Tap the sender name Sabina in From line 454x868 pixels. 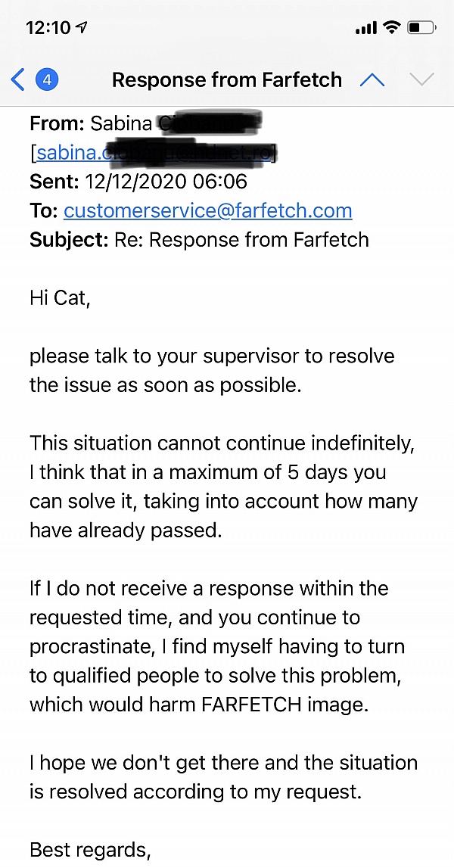(x=121, y=123)
